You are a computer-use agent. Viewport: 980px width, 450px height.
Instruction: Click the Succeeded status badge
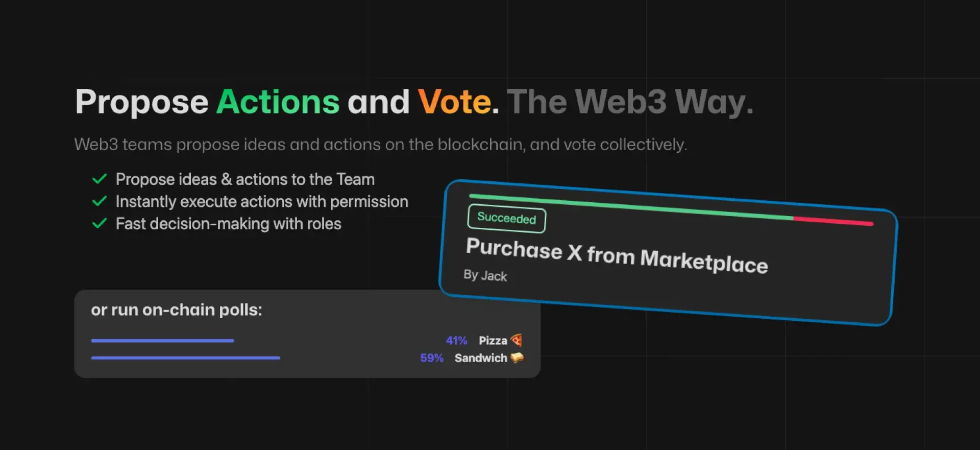506,219
